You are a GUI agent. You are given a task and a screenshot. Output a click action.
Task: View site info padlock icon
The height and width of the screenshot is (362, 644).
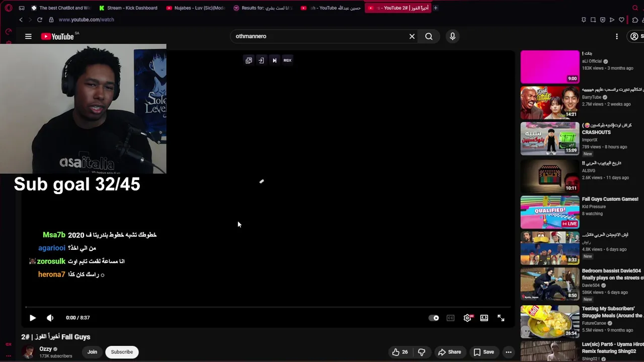tap(51, 20)
